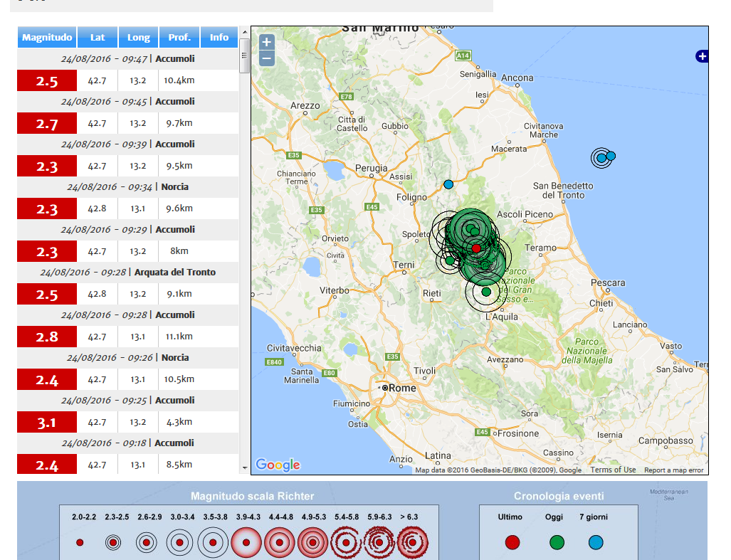Select the red epicenter marker on the map
Screen dimensions: 731x560
point(475,248)
